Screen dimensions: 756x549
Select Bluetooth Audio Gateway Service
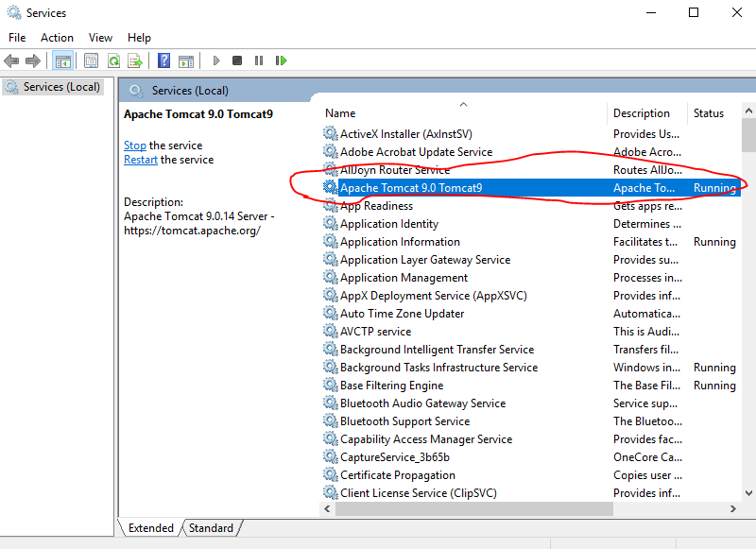tap(530, 403)
